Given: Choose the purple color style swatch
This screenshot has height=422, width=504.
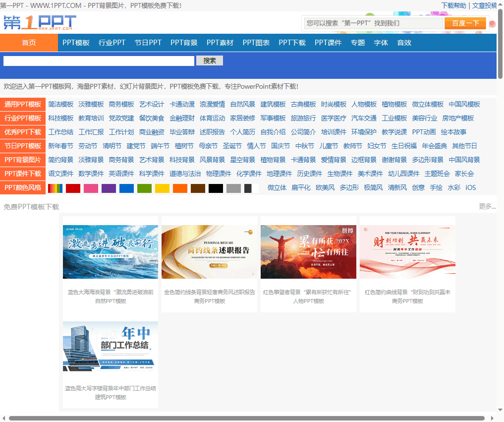Looking at the screenshot, I should point(109,188).
